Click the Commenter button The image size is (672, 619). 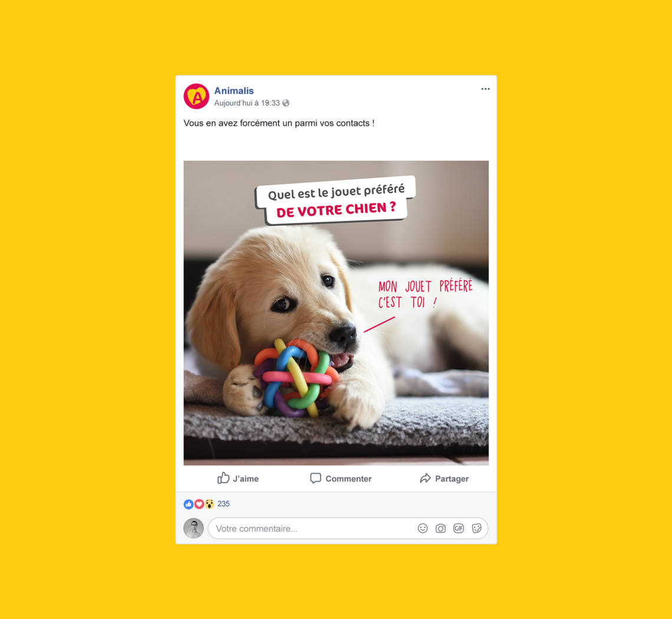pos(341,478)
